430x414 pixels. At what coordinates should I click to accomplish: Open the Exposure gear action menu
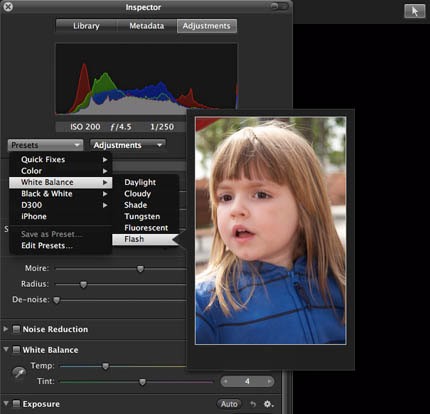[269, 404]
